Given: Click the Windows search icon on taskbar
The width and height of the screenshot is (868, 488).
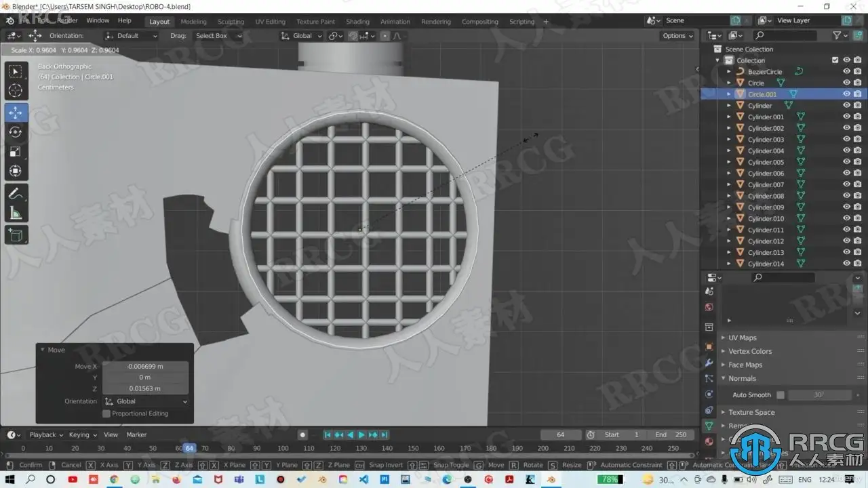Looking at the screenshot, I should click(31, 479).
